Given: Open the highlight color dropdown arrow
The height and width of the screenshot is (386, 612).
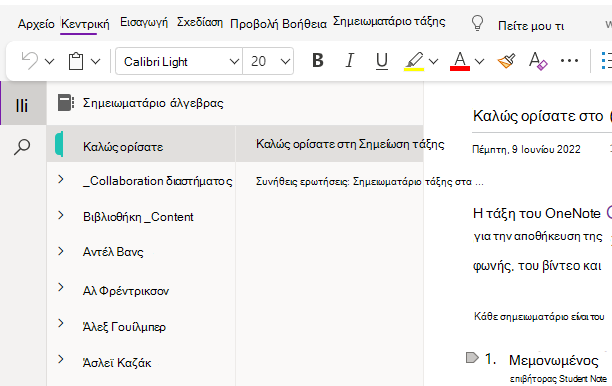Looking at the screenshot, I should click(x=433, y=61).
